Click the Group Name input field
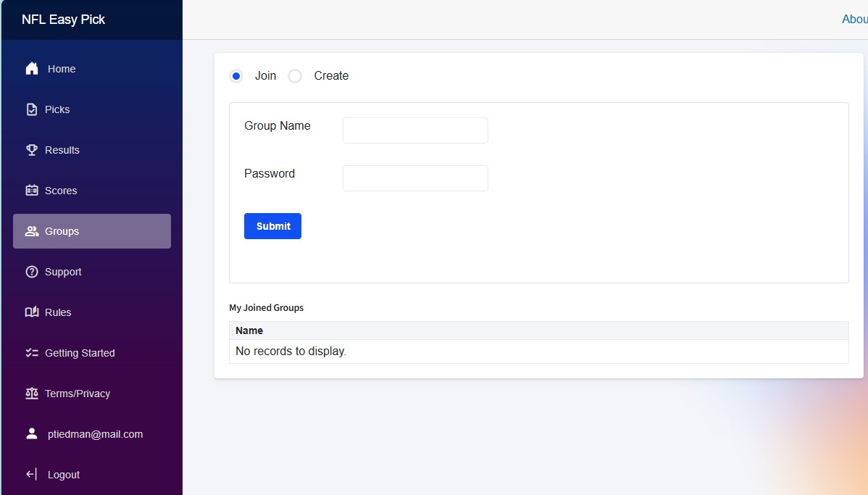This screenshot has height=495, width=868. tap(414, 130)
